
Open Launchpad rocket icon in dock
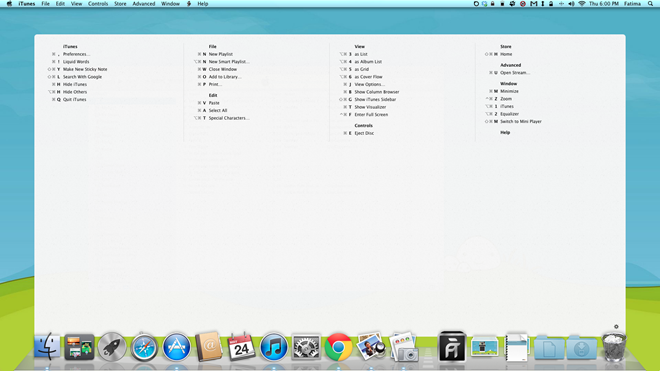click(112, 347)
